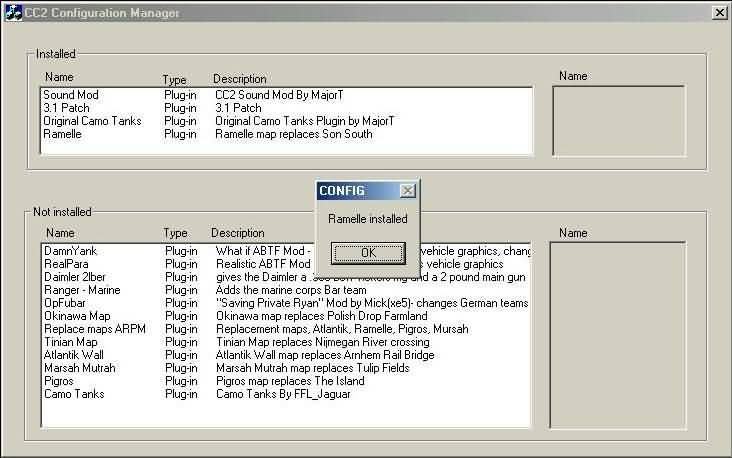732x458 pixels.
Task: Select 3.1 Patch in the Installed list
Action: [x=63, y=108]
